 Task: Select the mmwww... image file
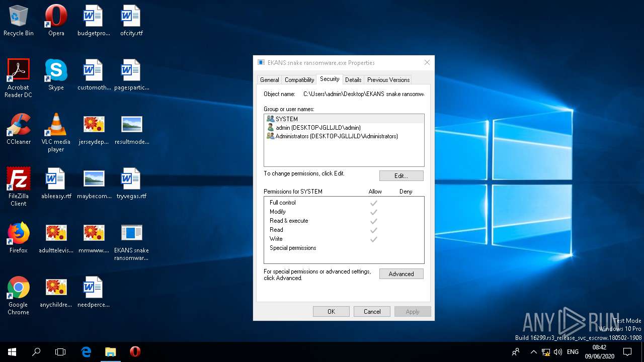point(94,238)
